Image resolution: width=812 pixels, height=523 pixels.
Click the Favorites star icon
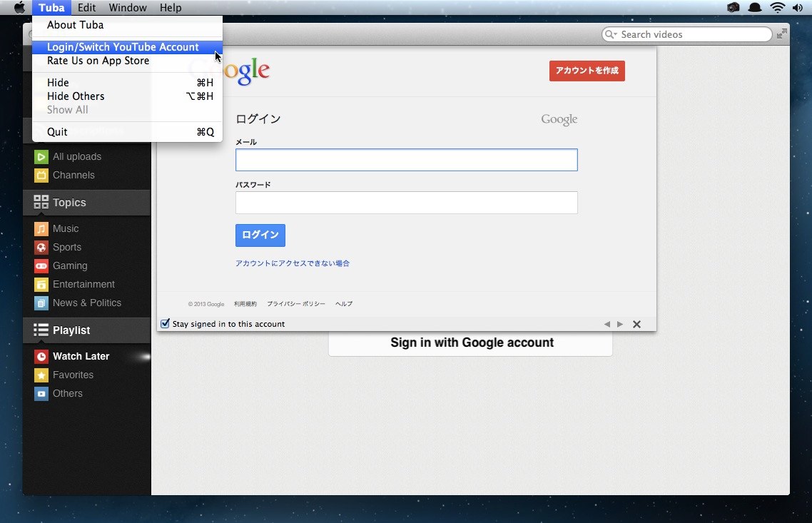pos(41,375)
